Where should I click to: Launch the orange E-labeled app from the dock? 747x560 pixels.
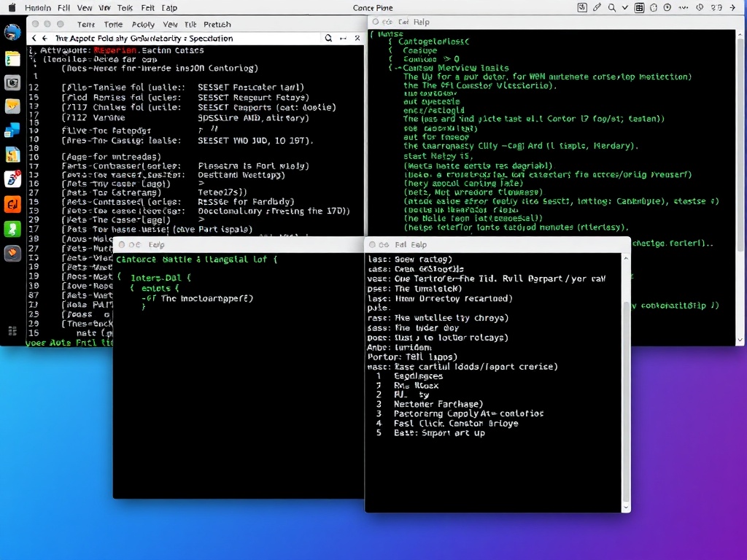click(x=12, y=205)
